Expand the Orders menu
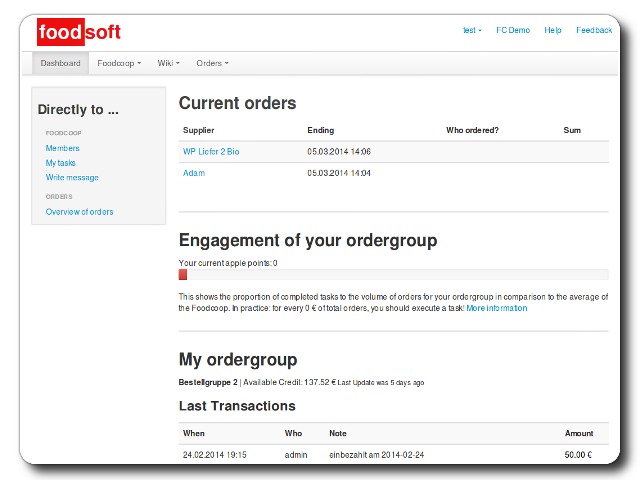The width and height of the screenshot is (640, 480). (212, 63)
